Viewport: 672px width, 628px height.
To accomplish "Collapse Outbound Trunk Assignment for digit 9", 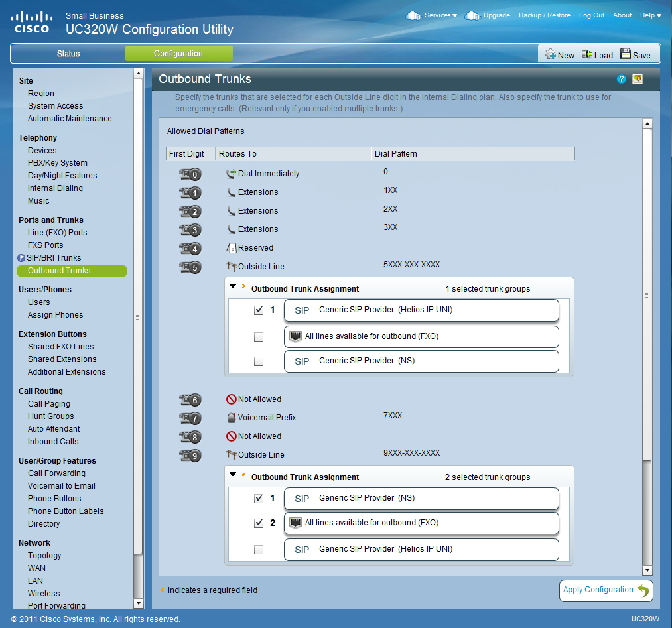I will pyautogui.click(x=233, y=475).
